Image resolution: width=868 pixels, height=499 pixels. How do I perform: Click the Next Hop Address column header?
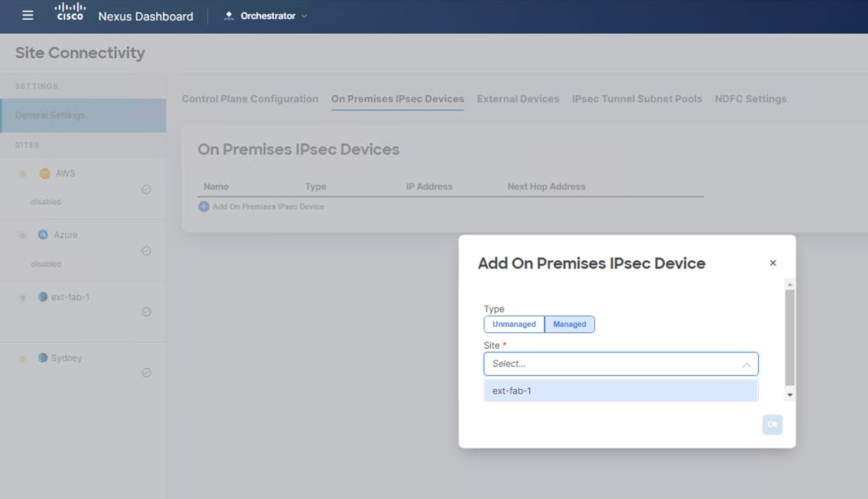point(547,186)
